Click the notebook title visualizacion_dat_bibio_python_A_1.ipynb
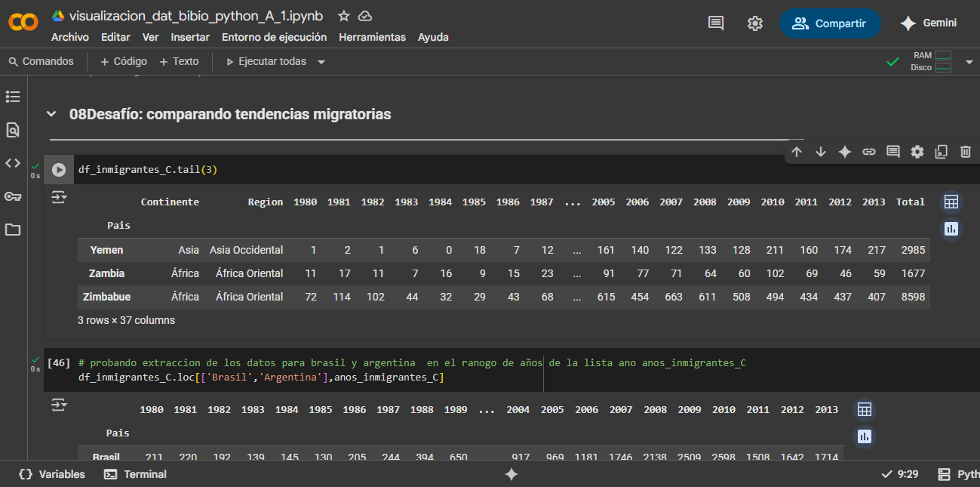The image size is (980, 487). (x=195, y=16)
